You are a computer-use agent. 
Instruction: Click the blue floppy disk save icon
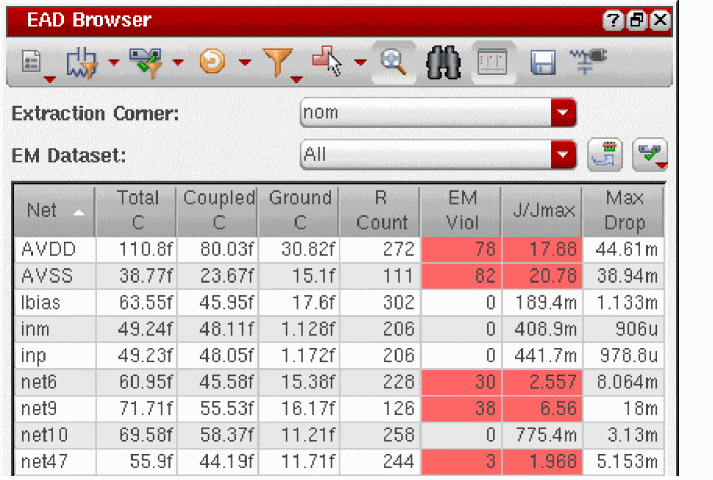coord(543,62)
